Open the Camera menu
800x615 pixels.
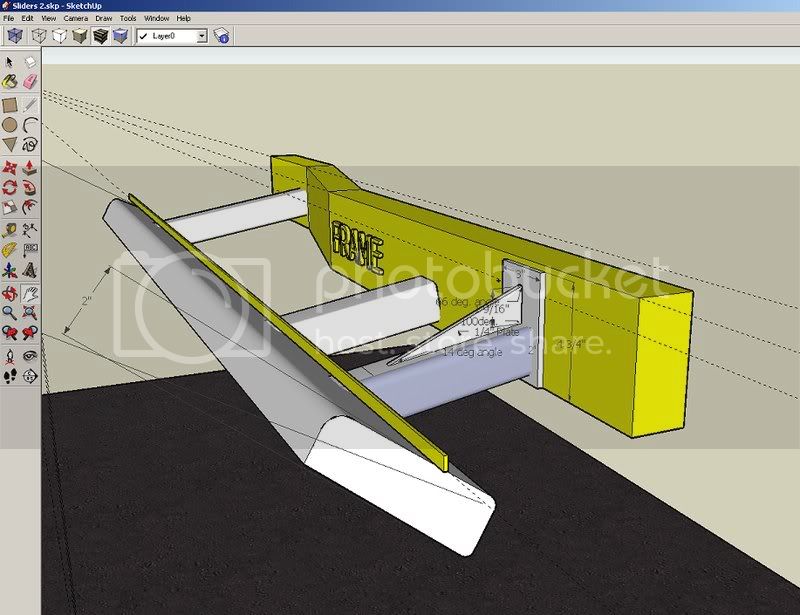click(75, 18)
